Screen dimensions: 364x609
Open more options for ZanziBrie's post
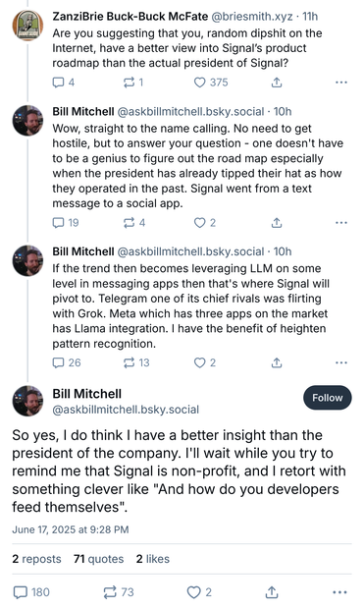point(341,83)
